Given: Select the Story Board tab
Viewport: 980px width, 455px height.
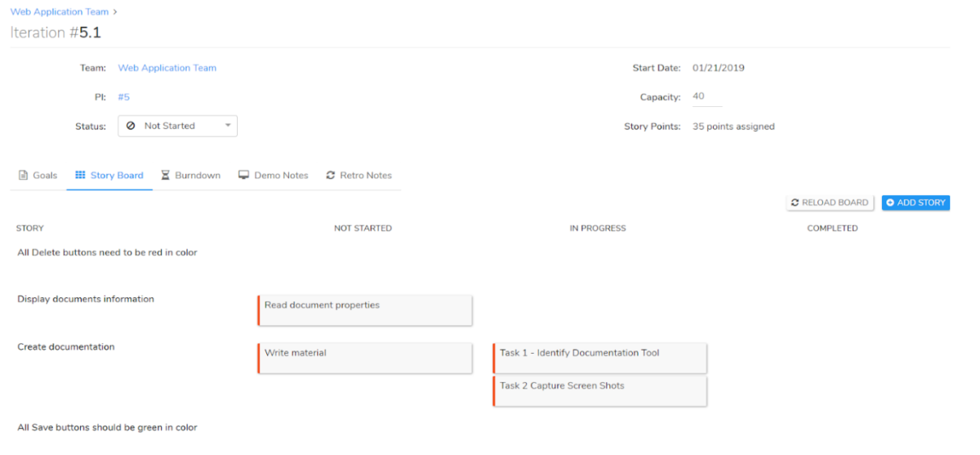Looking at the screenshot, I should (109, 176).
